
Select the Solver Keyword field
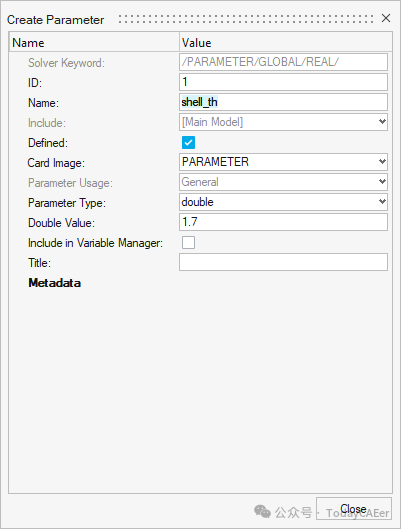(283, 62)
